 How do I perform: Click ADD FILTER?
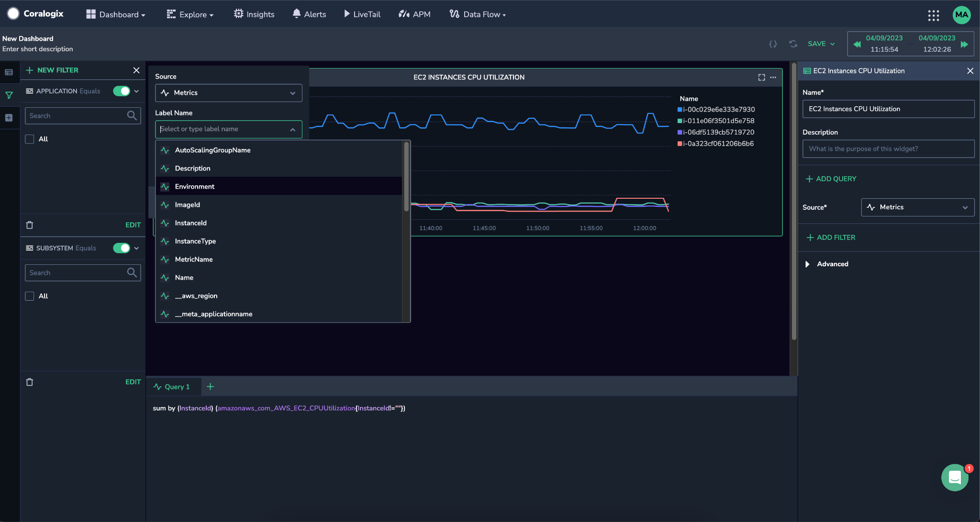(831, 238)
